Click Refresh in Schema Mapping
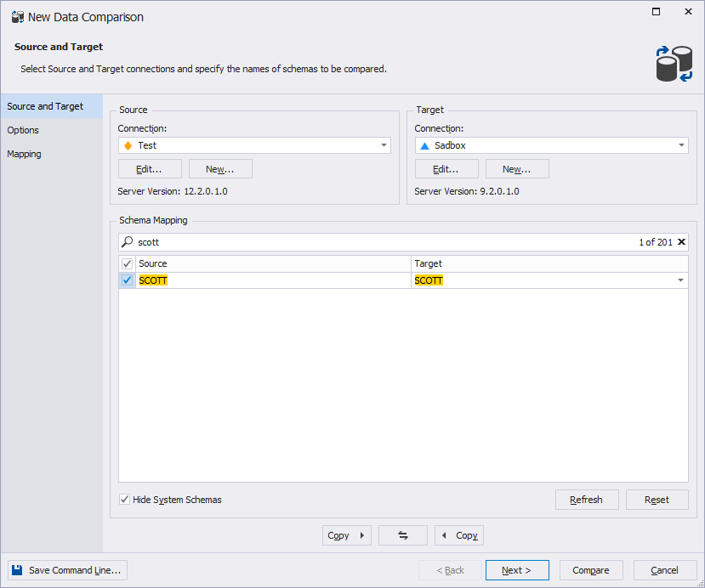The image size is (705, 588). coord(586,500)
